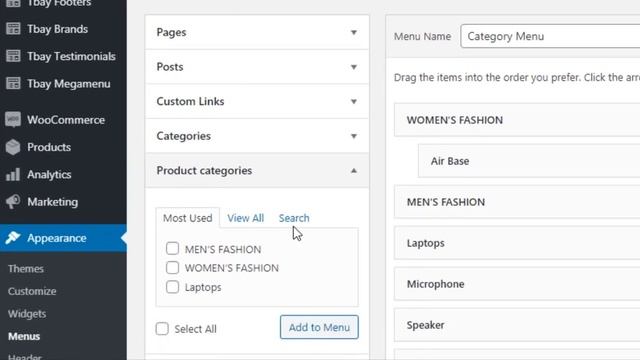Image resolution: width=640 pixels, height=360 pixels.
Task: Collapse the Product categories panel arrow
Action: tap(354, 171)
